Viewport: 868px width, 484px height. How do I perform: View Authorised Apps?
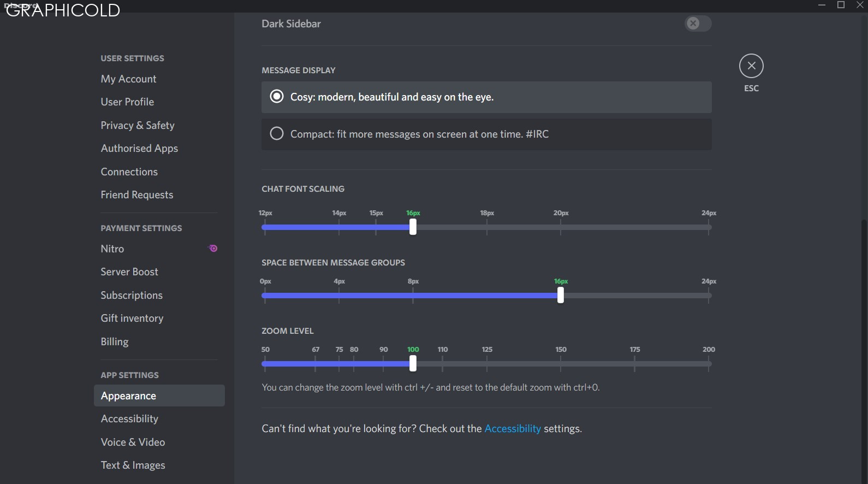(x=139, y=148)
